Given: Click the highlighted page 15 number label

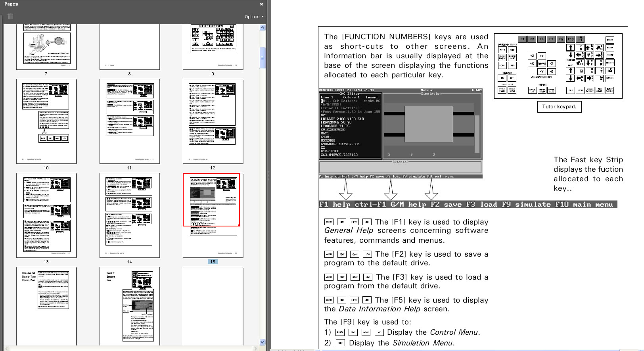Looking at the screenshot, I should coord(213,262).
